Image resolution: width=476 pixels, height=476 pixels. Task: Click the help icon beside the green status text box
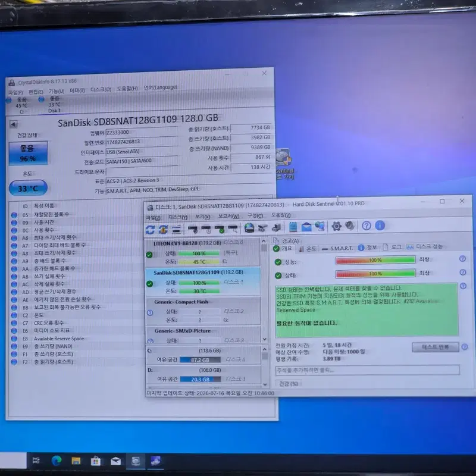click(x=463, y=286)
